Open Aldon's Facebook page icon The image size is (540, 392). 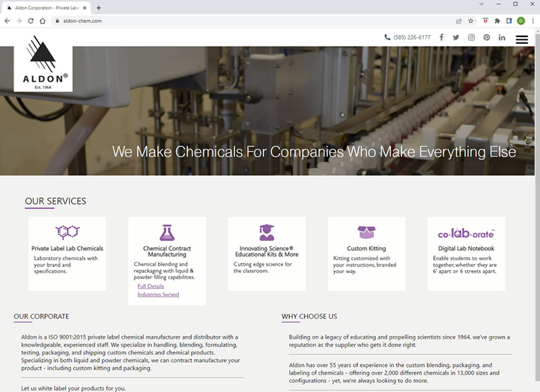tap(441, 37)
